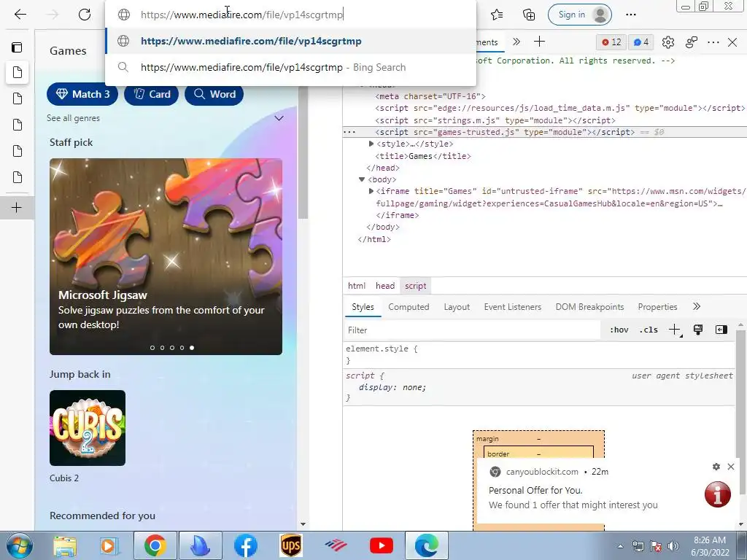Select the title Games element line
The image size is (747, 560).
point(423,156)
